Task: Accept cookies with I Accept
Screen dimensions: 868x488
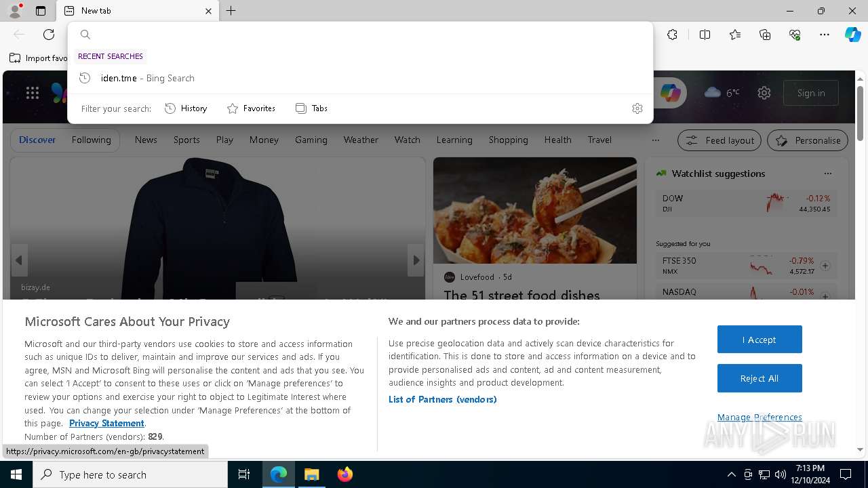Action: coord(759,340)
